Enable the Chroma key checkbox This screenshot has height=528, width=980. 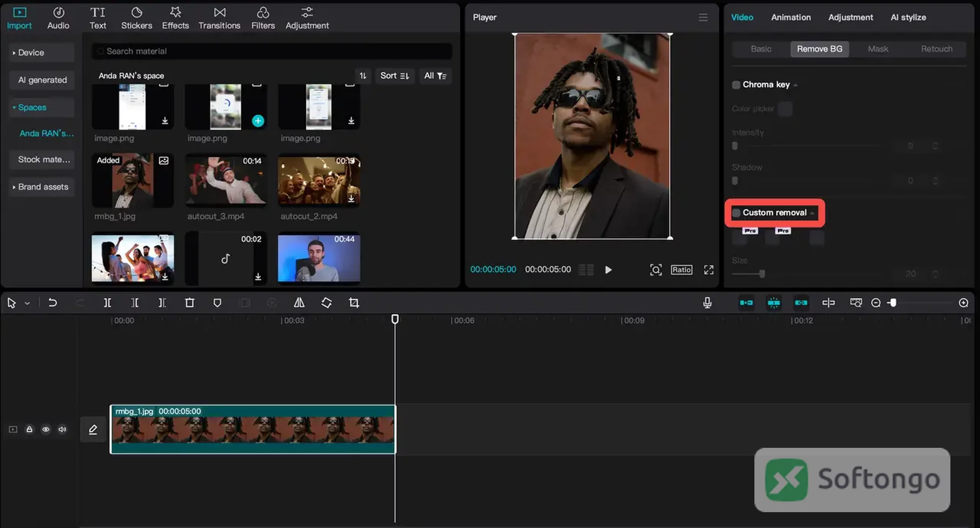(x=736, y=85)
